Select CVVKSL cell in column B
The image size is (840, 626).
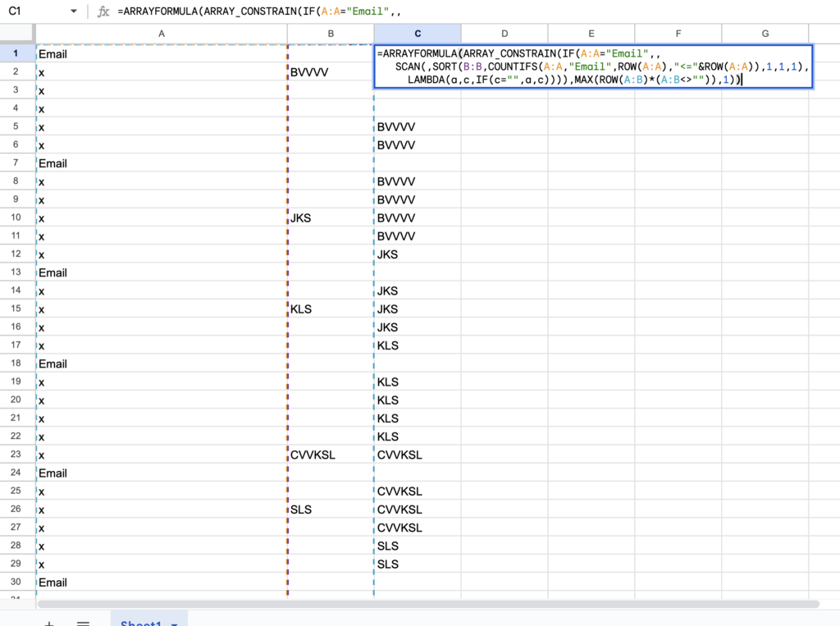[x=331, y=455]
